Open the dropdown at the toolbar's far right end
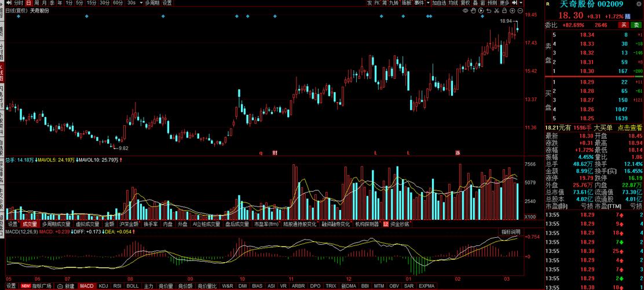The image size is (644, 290). click(521, 3)
